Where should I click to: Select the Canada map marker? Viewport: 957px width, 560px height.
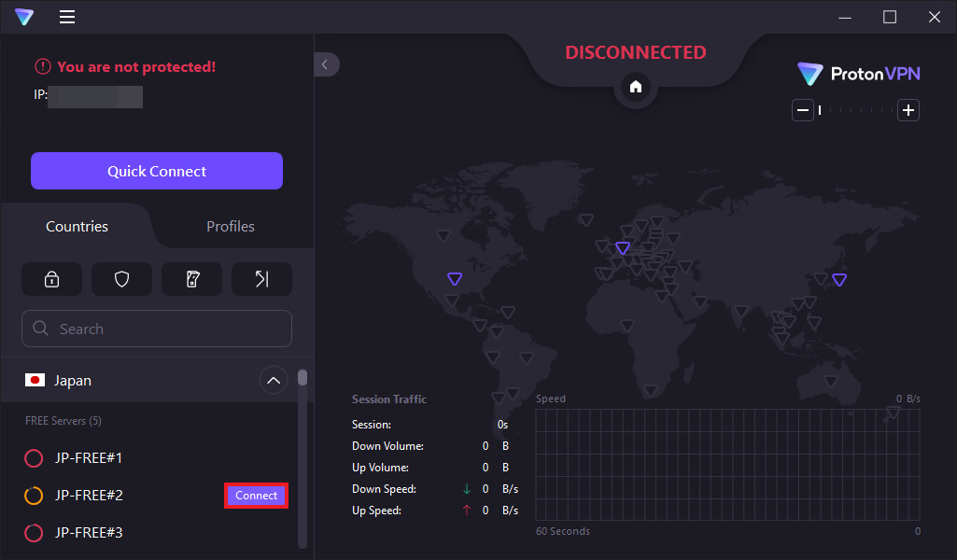443,235
